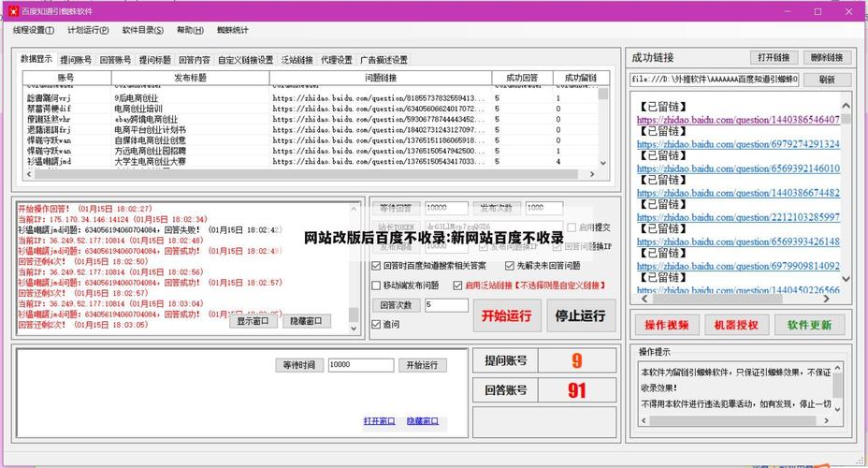Click log panel scroll-down arrow
Image resolution: width=868 pixels, height=468 pixels.
coord(354,328)
